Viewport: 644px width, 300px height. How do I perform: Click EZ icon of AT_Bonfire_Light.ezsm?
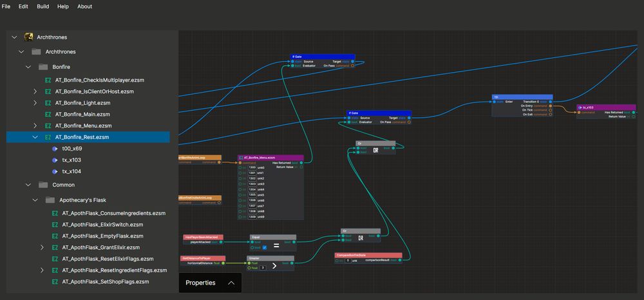[x=48, y=103]
